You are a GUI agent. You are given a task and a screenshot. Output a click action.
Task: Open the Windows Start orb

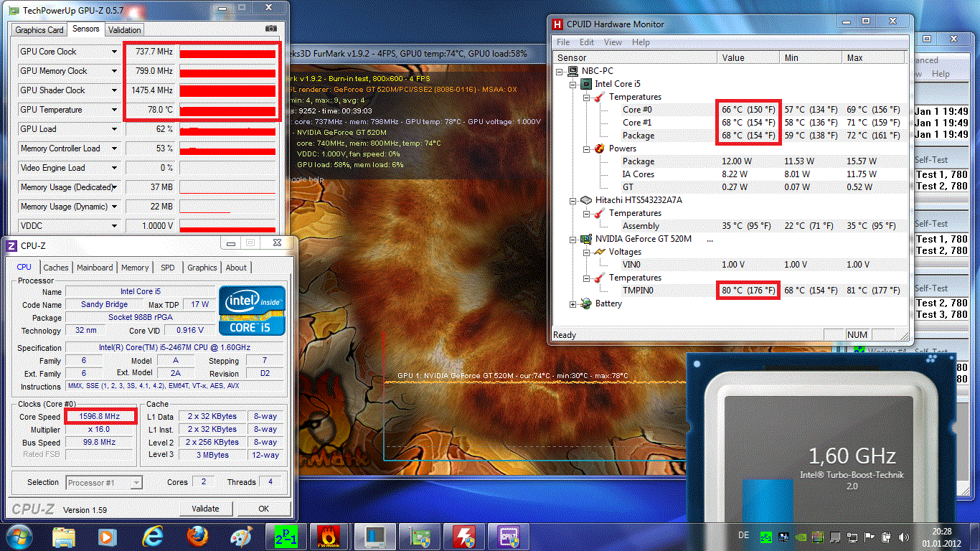(x=19, y=537)
